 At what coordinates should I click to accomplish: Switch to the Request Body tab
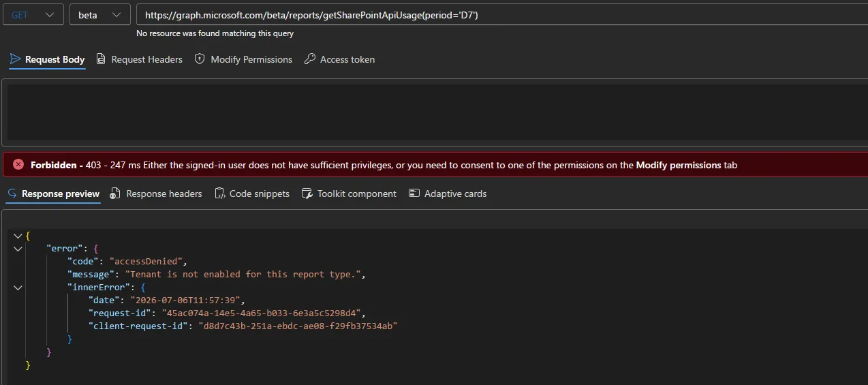47,59
